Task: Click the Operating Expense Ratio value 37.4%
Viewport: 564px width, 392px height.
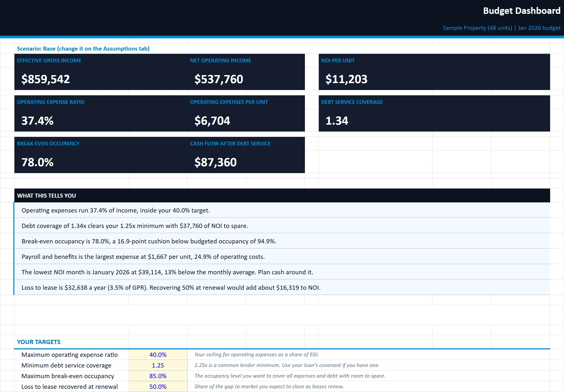Action: point(37,121)
